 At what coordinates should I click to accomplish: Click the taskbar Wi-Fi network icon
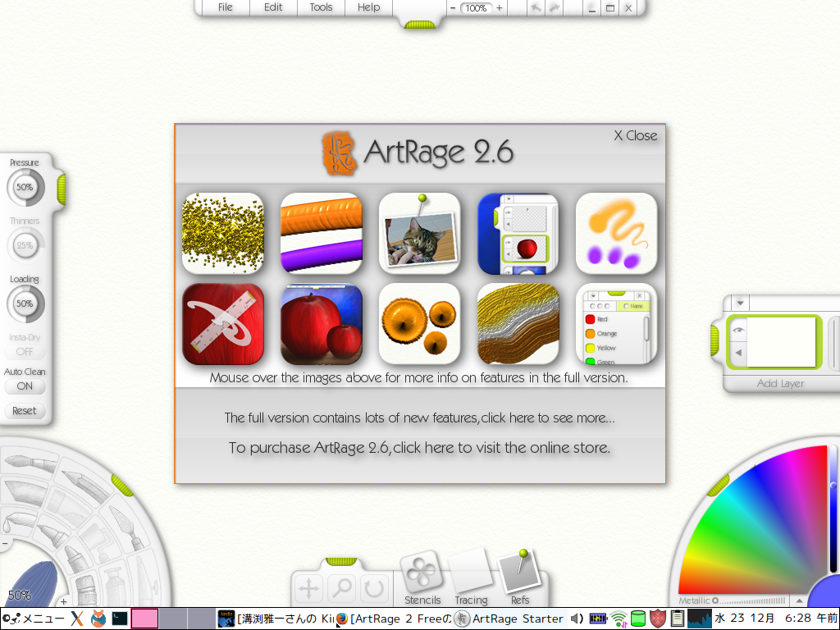[x=619, y=619]
